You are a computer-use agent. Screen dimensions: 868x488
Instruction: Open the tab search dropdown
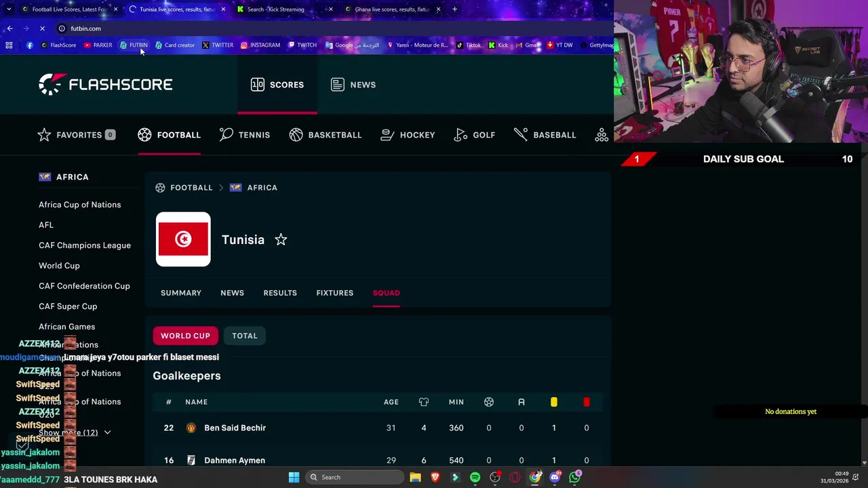pyautogui.click(x=8, y=9)
